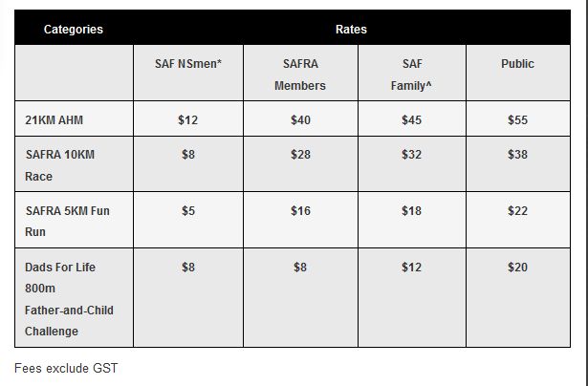Select the SAFRA Members column heading
The width and height of the screenshot is (588, 386).
(x=300, y=75)
